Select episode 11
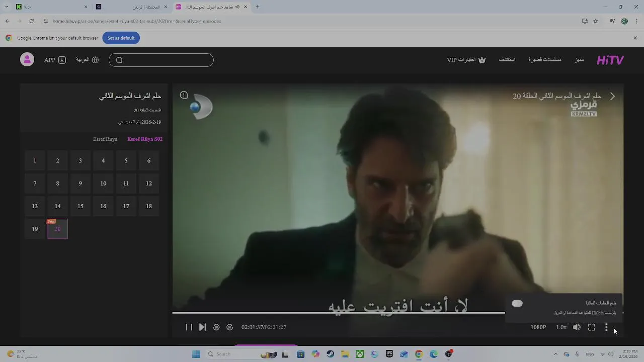The height and width of the screenshot is (362, 644). (x=126, y=184)
